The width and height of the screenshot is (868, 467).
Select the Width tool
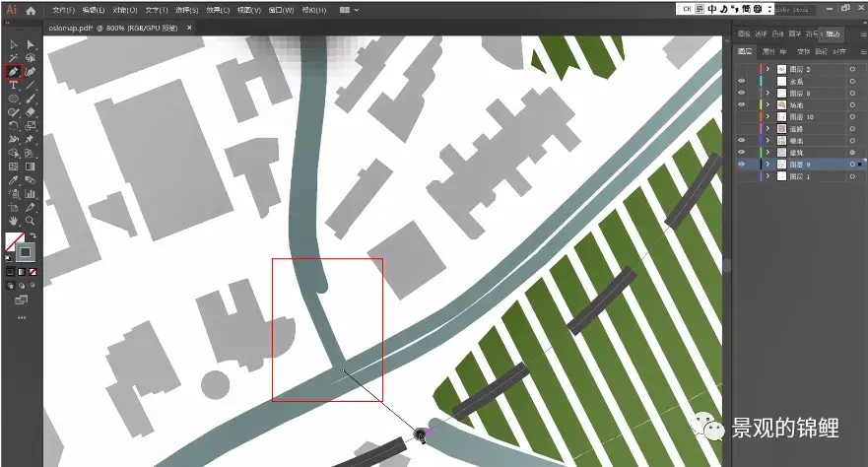(x=14, y=140)
